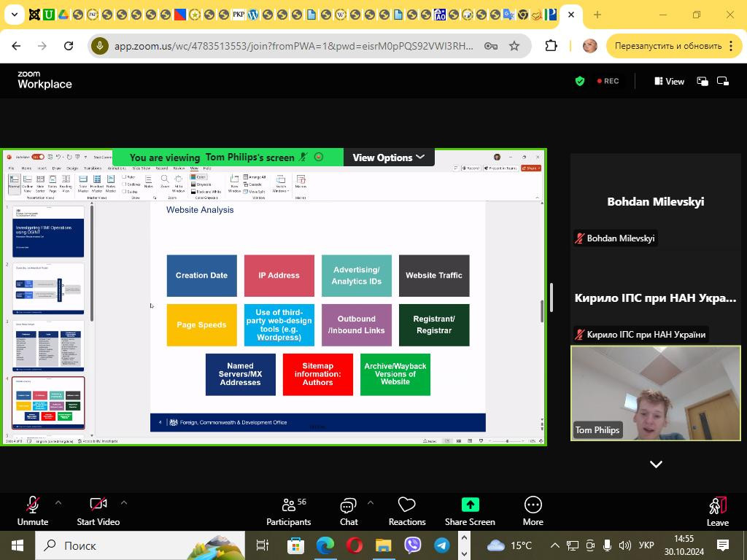Click Перезапустить и обновить button
747x560 pixels.
(x=673, y=46)
